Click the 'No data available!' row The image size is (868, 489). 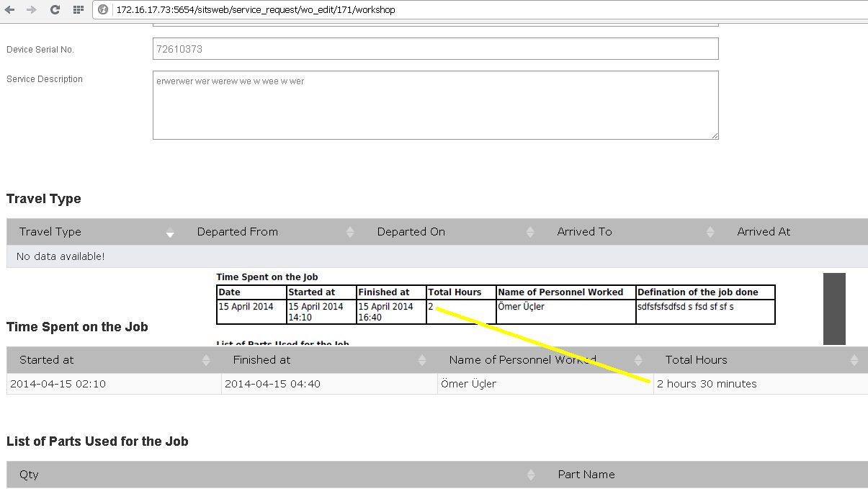click(437, 256)
